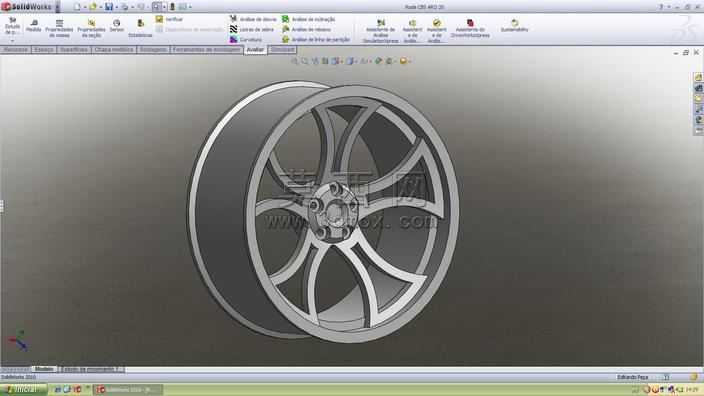Open the Select tool dropdown arrow

tap(164, 7)
